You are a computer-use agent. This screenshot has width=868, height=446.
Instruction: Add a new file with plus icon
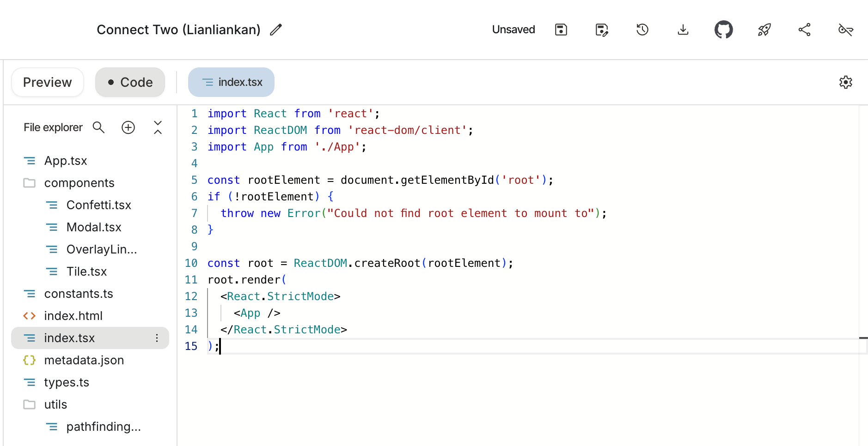point(128,127)
